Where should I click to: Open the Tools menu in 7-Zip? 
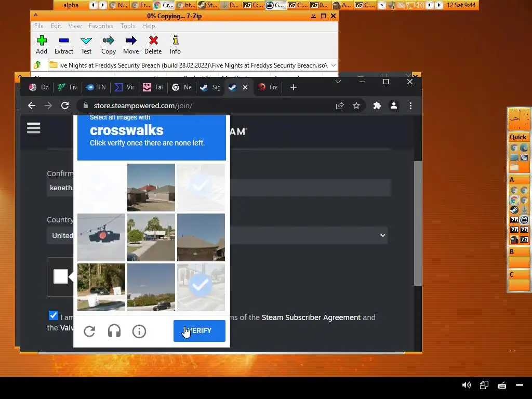128,26
